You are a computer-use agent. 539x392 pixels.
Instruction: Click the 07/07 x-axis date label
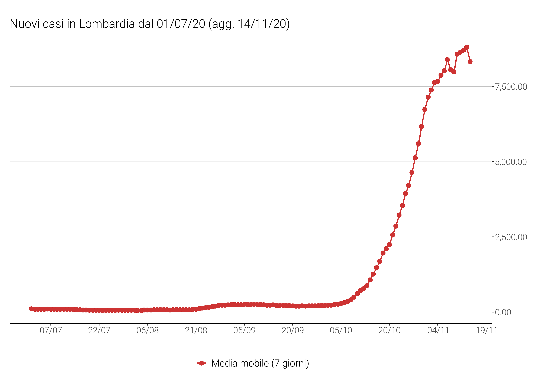(51, 330)
